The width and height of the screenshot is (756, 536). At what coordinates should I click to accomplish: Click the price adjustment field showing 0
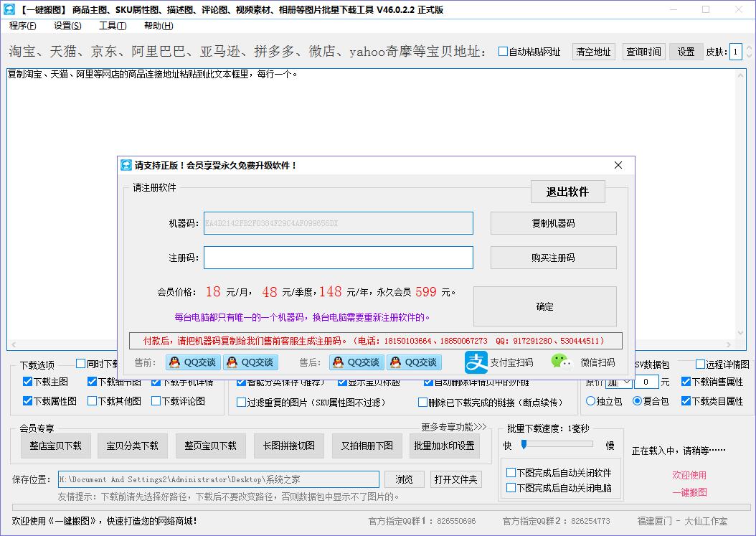coord(646,382)
